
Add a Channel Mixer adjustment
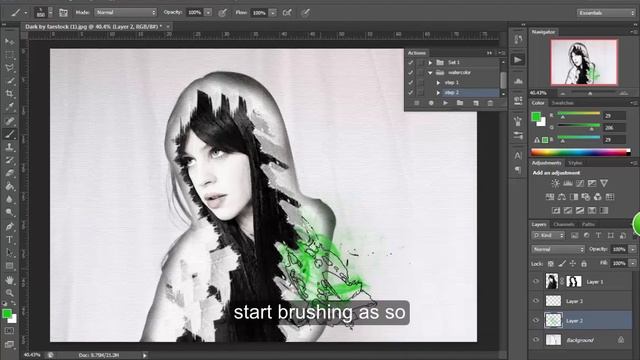pos(598,197)
